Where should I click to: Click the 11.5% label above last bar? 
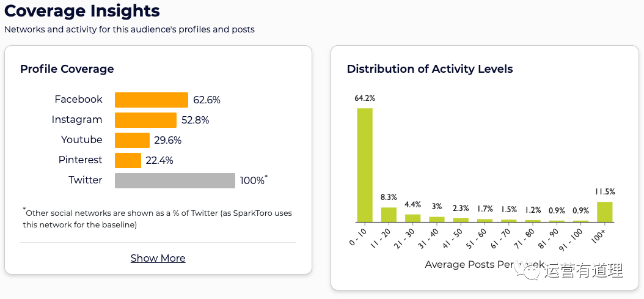[604, 192]
